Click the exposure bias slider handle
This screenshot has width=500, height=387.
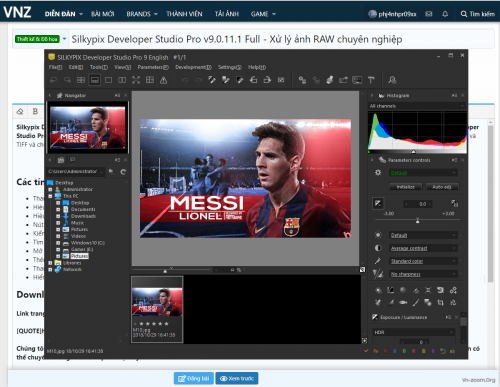pos(417,221)
